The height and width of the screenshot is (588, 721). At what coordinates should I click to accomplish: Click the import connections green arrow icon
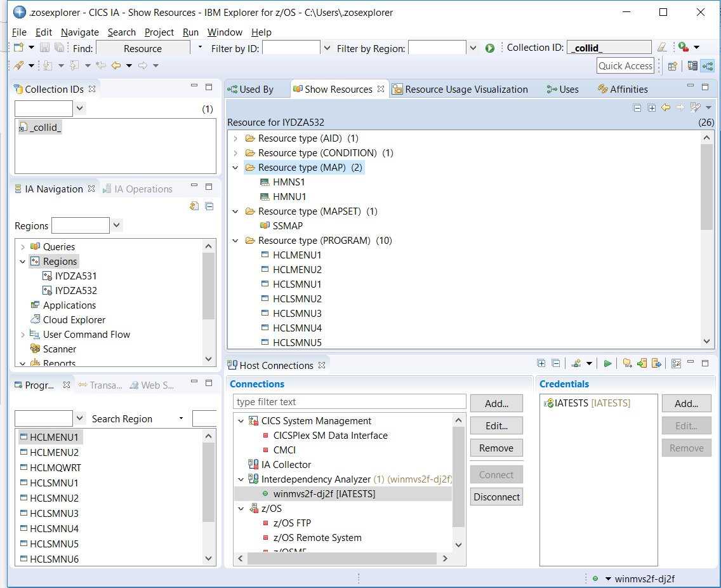pyautogui.click(x=642, y=363)
